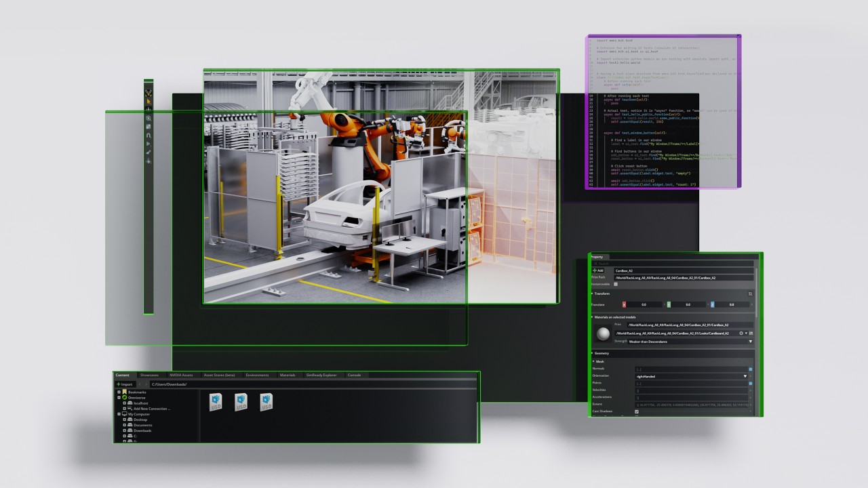Click the localhost server icon

point(130,403)
